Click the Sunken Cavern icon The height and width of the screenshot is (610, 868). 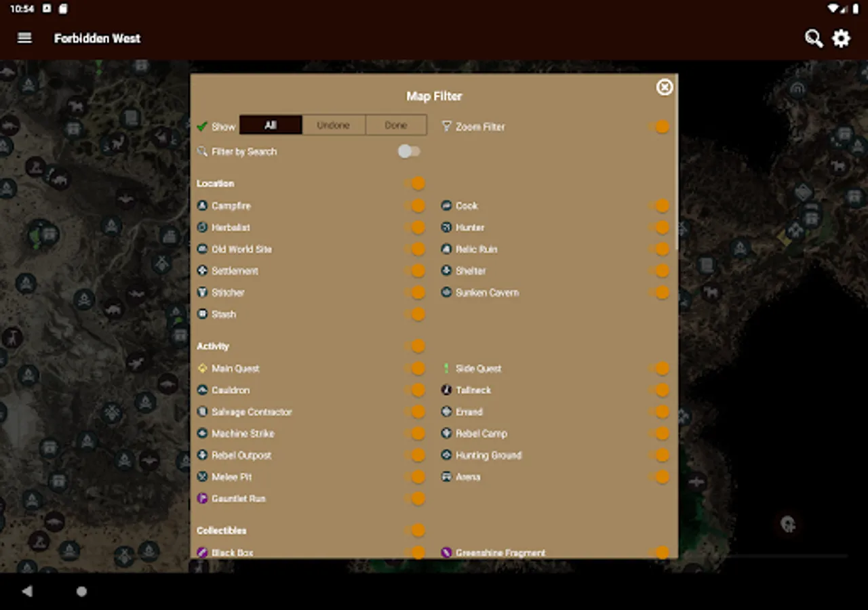(446, 292)
